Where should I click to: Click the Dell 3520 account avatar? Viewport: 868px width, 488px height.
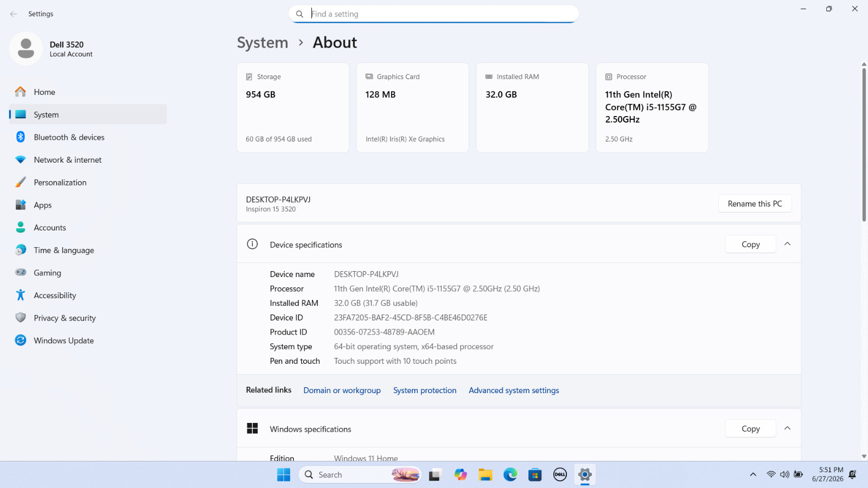26,49
